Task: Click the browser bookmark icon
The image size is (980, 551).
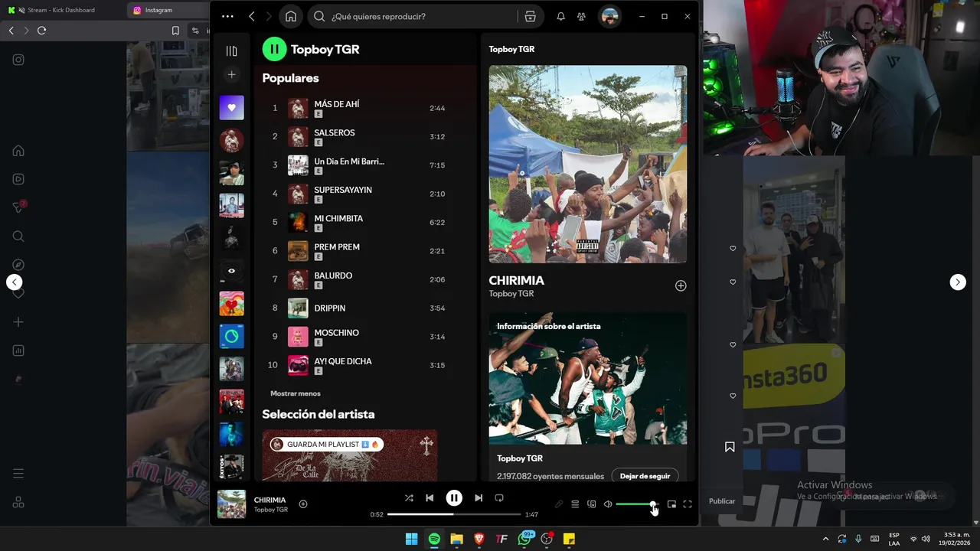Action: (175, 31)
